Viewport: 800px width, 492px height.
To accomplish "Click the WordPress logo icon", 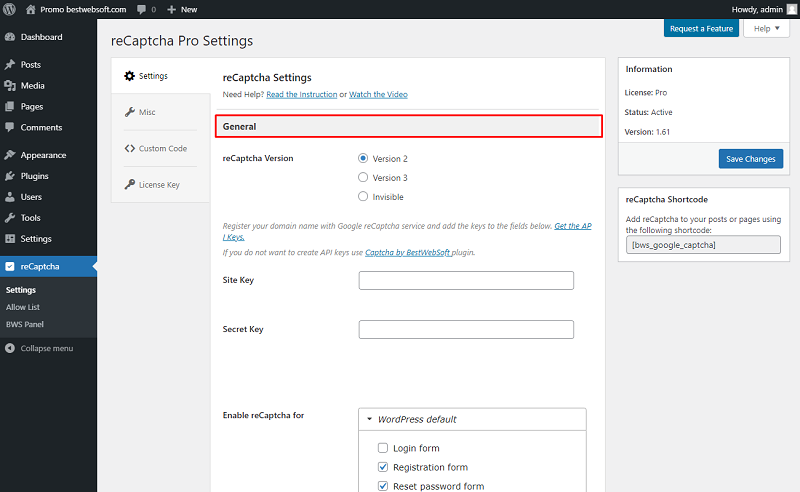I will 9,9.
